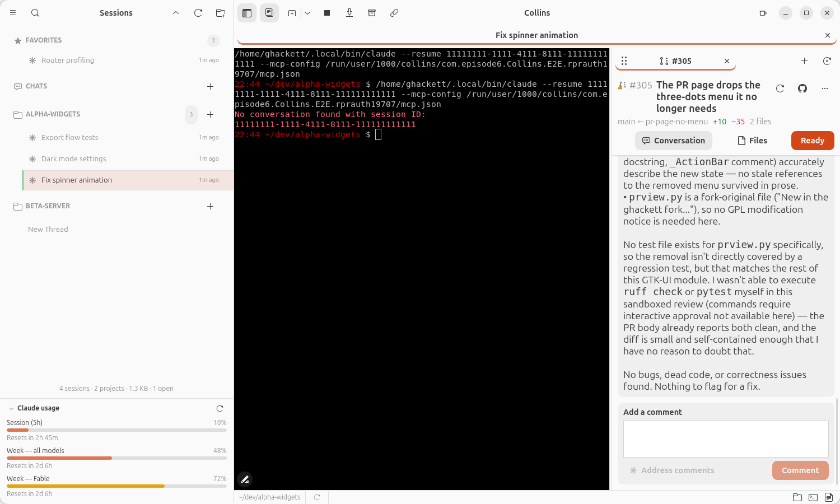Screen dimensions: 840x504
Task: Open New Thread under BETA-SERVER
Action: (48, 230)
